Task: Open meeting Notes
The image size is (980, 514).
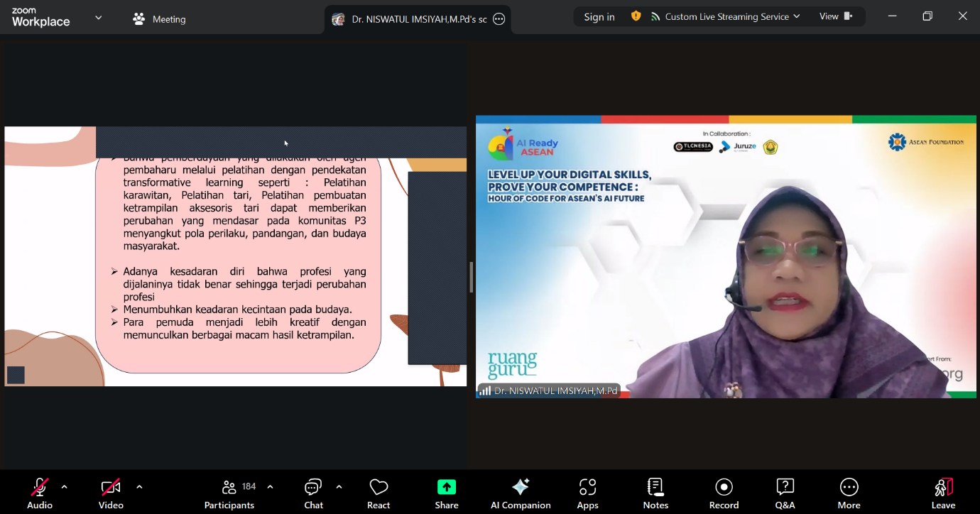Action: click(x=655, y=493)
